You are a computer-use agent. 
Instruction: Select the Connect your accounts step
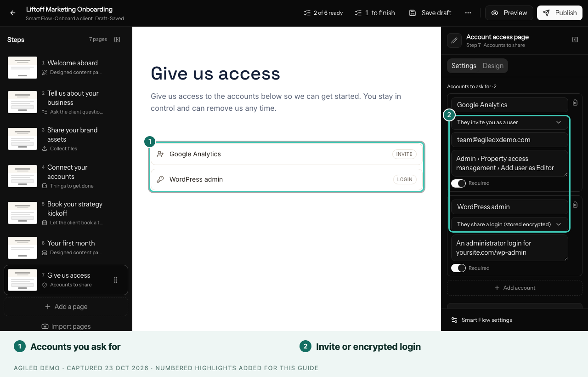pos(66,176)
